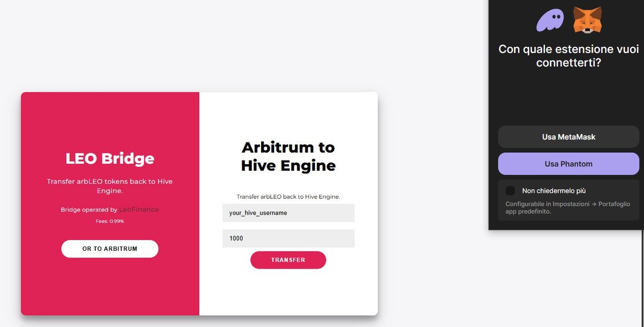Submit with the red TRANSFER button
This screenshot has height=327, width=644.
pos(288,260)
